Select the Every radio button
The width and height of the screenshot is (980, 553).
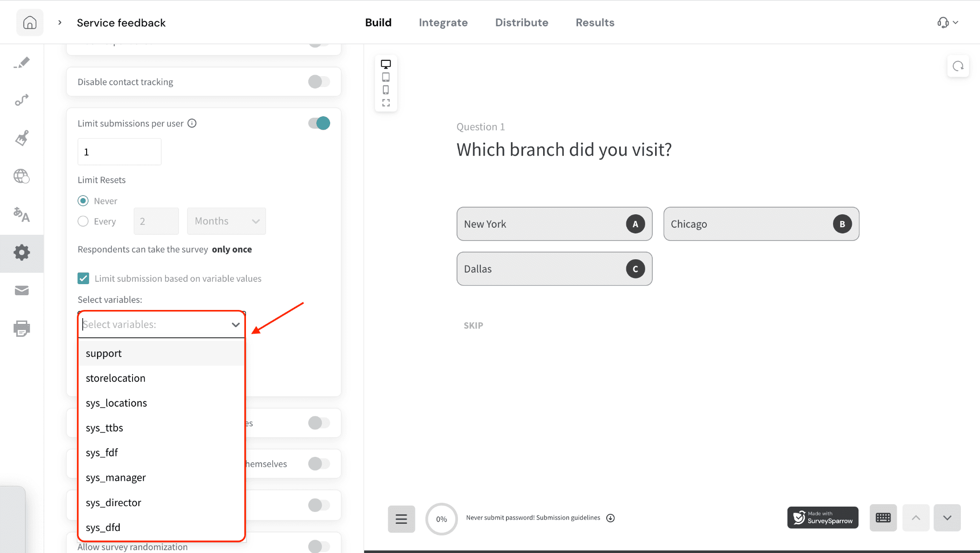pos(83,221)
